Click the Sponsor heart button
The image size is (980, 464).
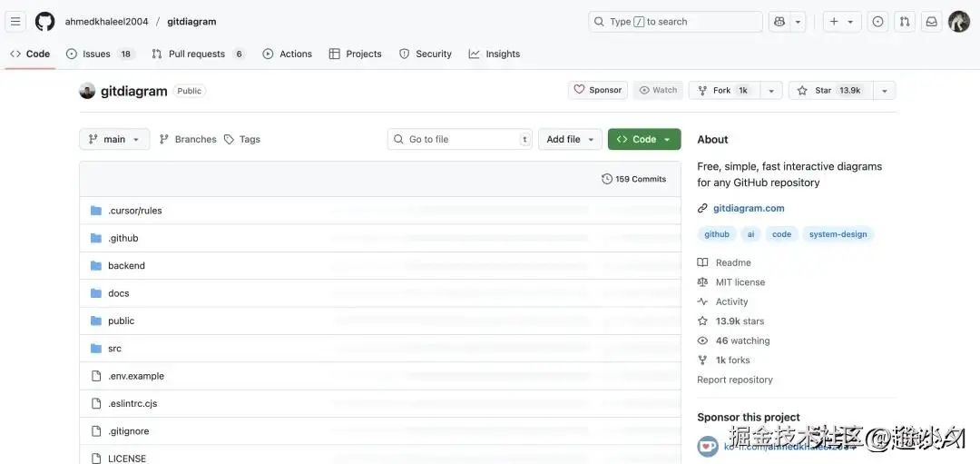coord(597,90)
